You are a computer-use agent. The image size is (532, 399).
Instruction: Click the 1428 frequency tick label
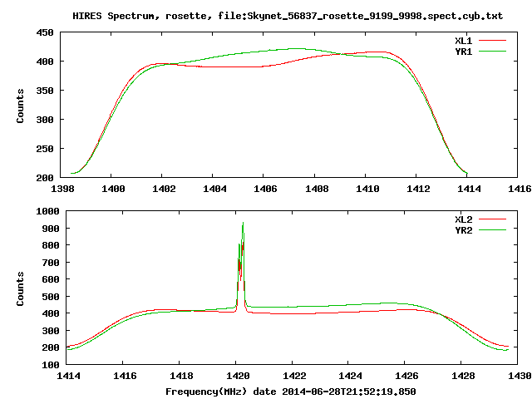tap(463, 376)
